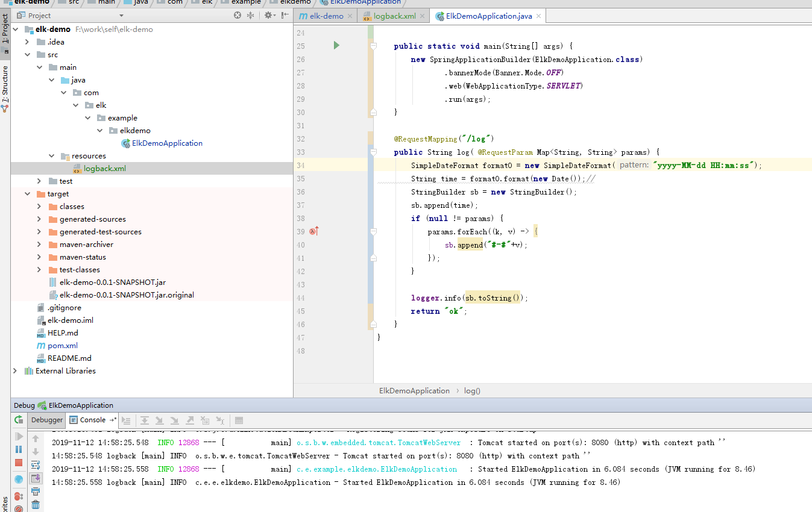Switch to the logback.xml editor tab
The height and width of the screenshot is (512, 812).
394,16
